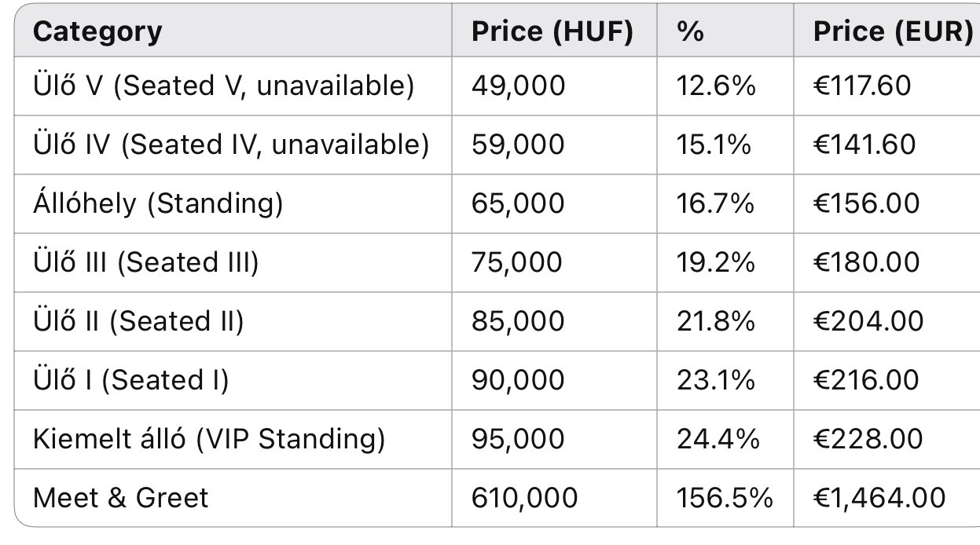
Task: Click the 85,000 HUF price cell
Action: pos(518,321)
